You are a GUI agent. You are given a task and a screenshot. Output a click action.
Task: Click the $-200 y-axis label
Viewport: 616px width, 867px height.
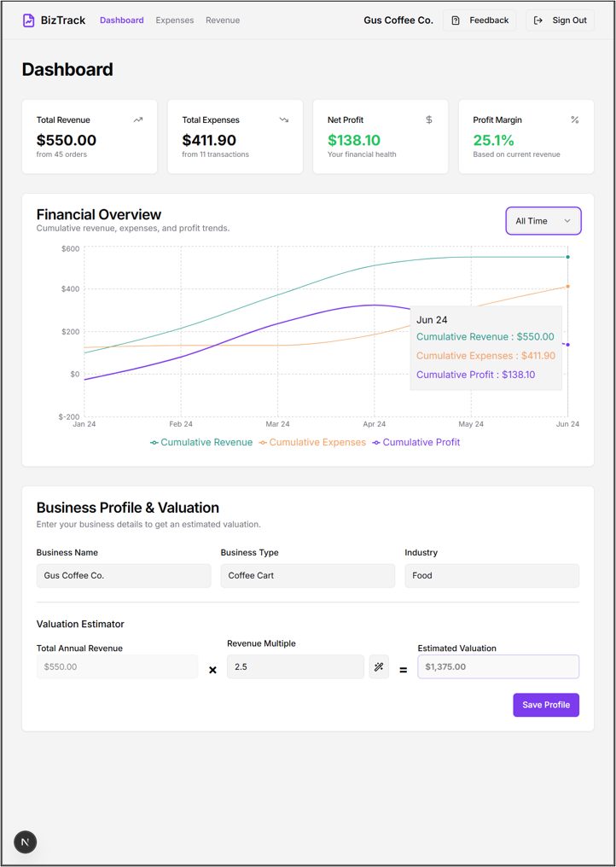tap(69, 417)
